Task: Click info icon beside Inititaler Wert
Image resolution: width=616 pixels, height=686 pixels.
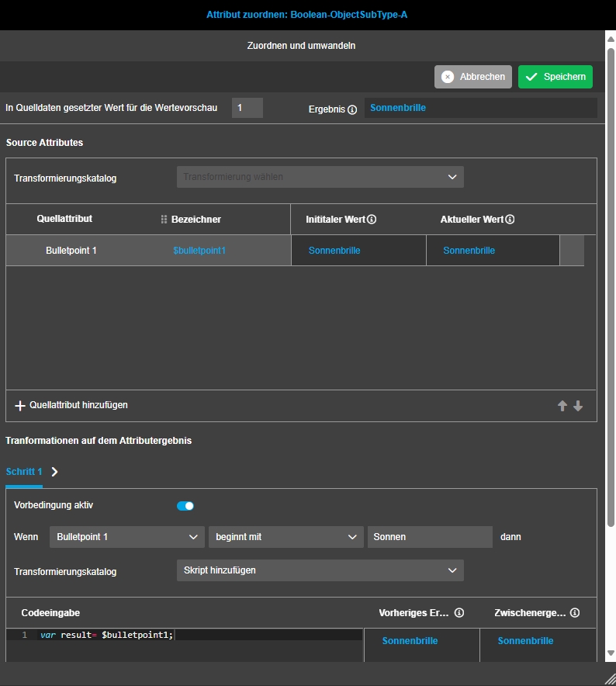Action: [x=372, y=220]
